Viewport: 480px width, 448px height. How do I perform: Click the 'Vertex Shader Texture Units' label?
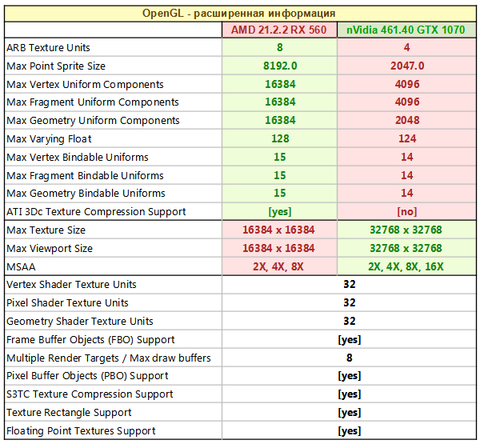click(71, 285)
